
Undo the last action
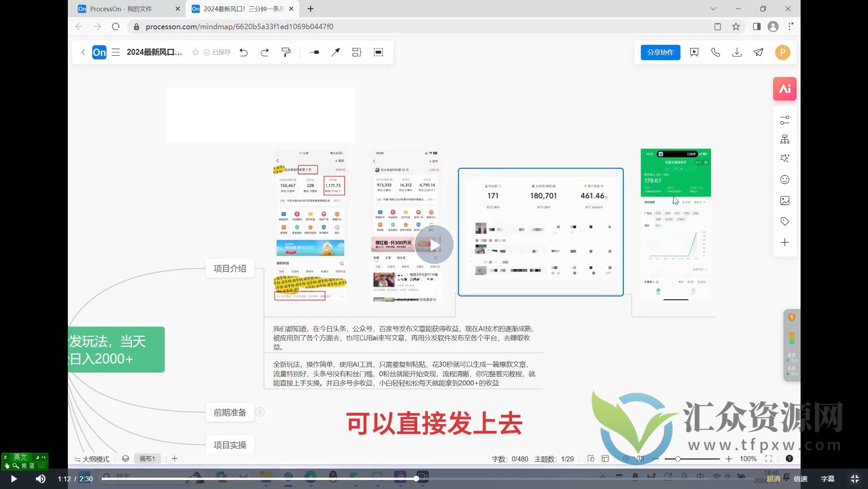tap(244, 52)
